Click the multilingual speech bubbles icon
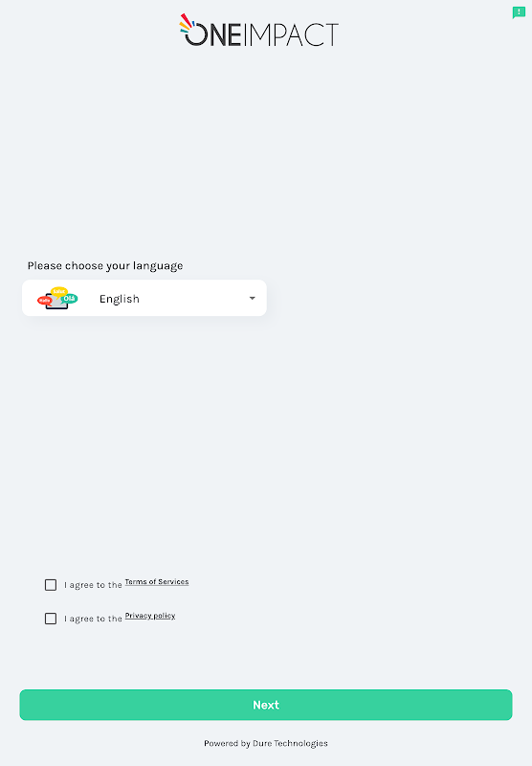Screen dimensions: 532x766 tap(57, 298)
